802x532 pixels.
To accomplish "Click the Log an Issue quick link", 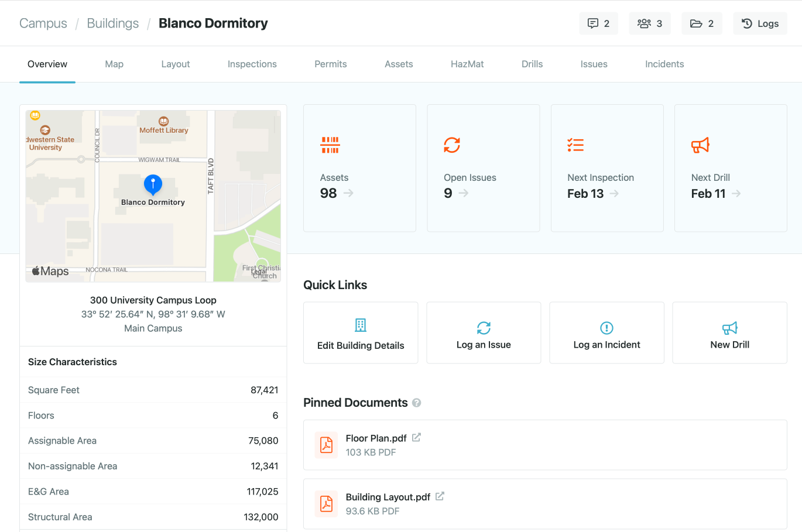I will [x=484, y=333].
